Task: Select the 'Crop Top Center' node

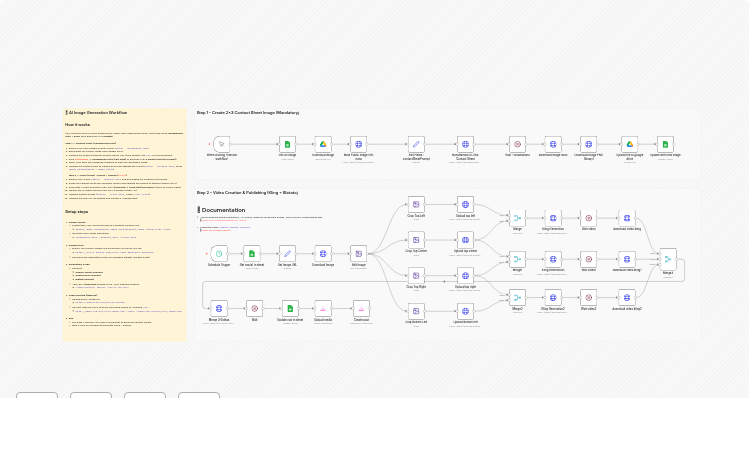Action: [416, 239]
